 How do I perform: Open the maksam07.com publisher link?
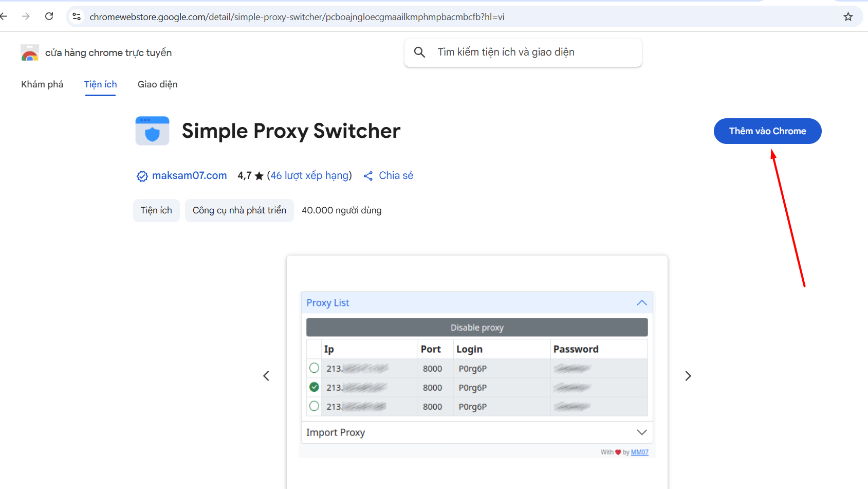click(x=189, y=175)
